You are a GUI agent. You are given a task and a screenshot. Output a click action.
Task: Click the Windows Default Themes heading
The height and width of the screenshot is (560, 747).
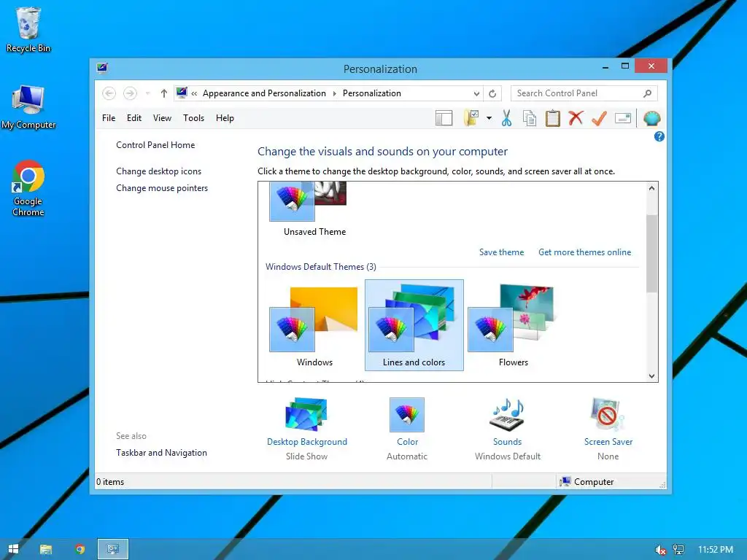321,267
